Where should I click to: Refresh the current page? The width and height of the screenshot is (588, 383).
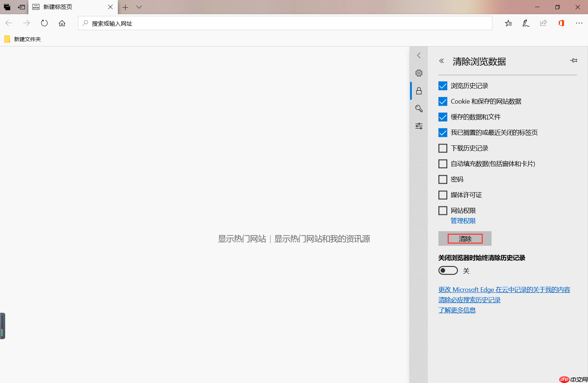[x=44, y=23]
